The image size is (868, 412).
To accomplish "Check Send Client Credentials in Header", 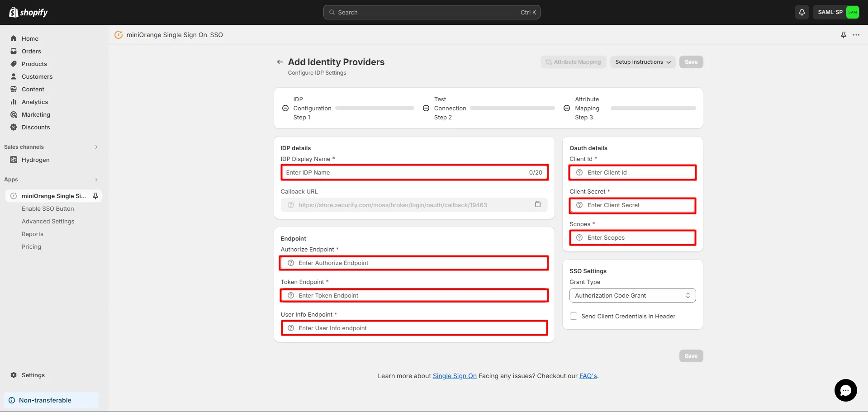I will 574,316.
